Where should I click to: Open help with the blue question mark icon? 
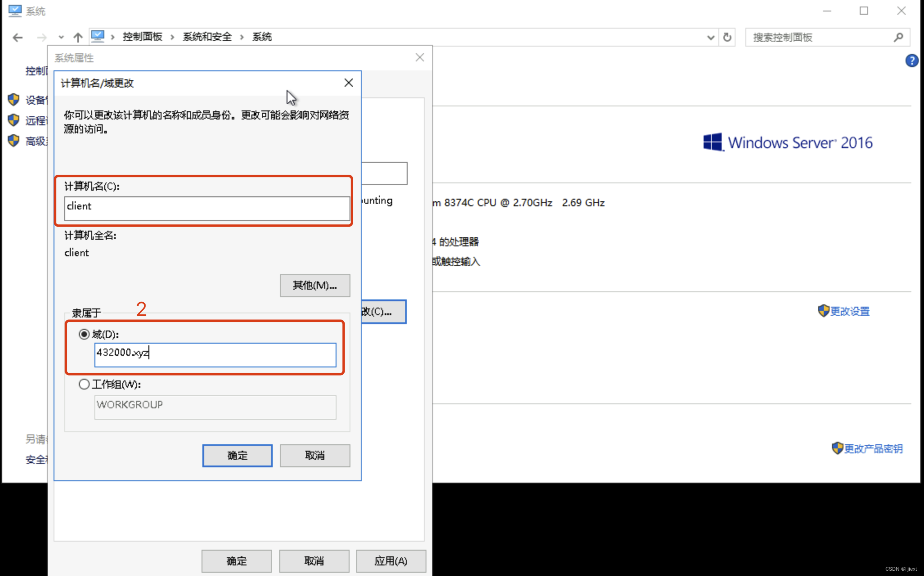[912, 61]
